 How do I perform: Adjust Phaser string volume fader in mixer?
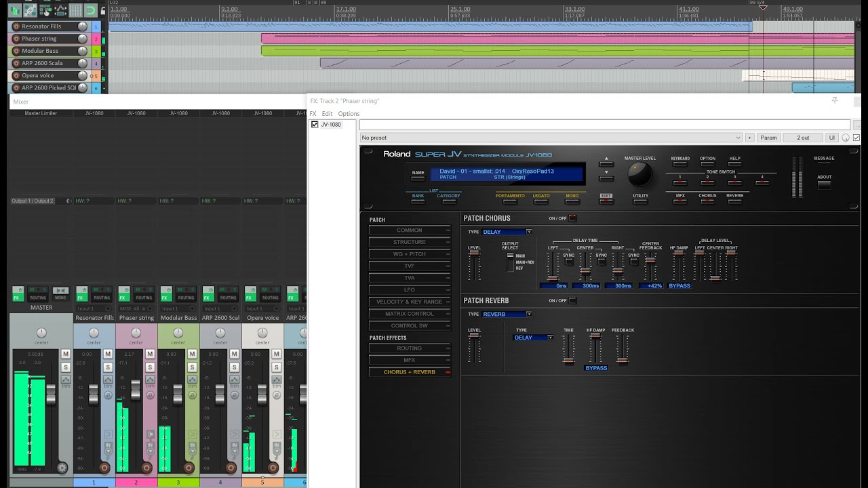pos(136,390)
